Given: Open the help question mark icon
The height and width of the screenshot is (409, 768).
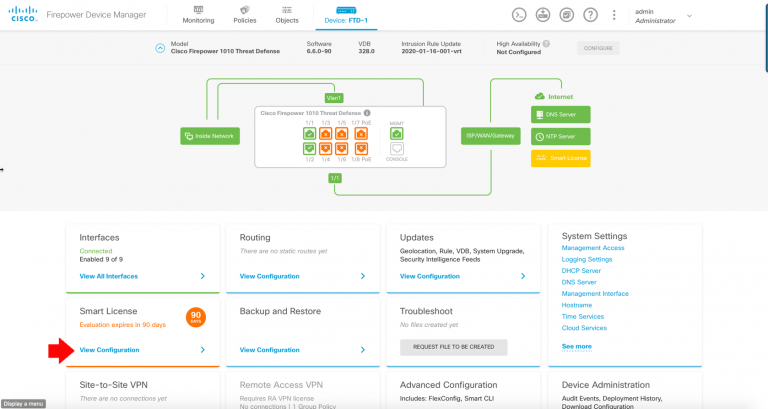Looking at the screenshot, I should pyautogui.click(x=590, y=15).
